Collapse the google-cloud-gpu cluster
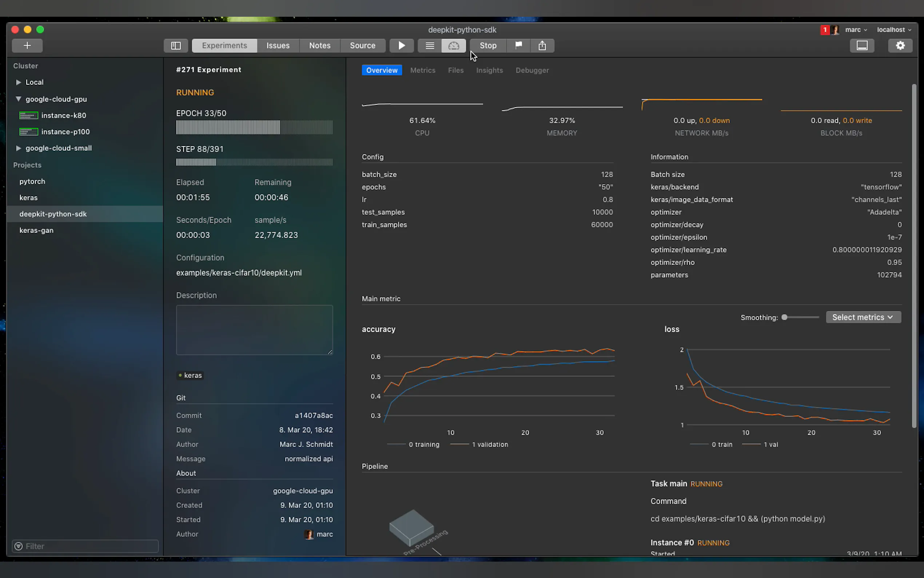Screen dimensions: 924x578 [18, 99]
